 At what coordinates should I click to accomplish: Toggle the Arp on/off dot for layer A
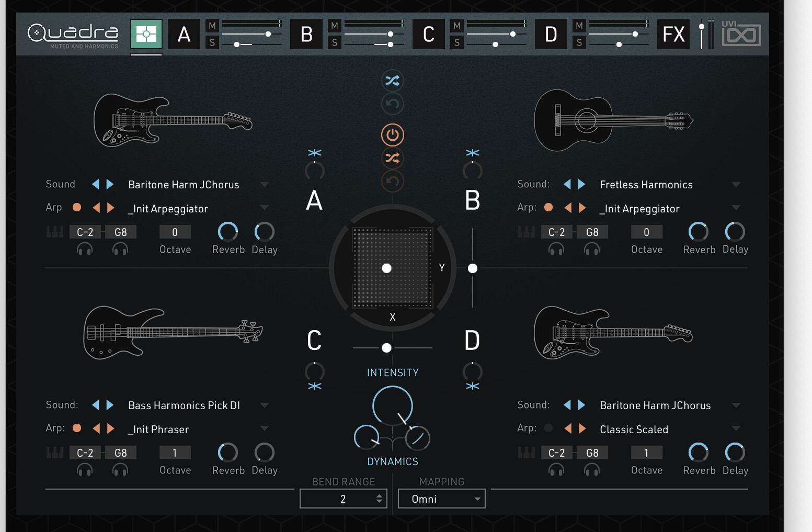(x=77, y=207)
